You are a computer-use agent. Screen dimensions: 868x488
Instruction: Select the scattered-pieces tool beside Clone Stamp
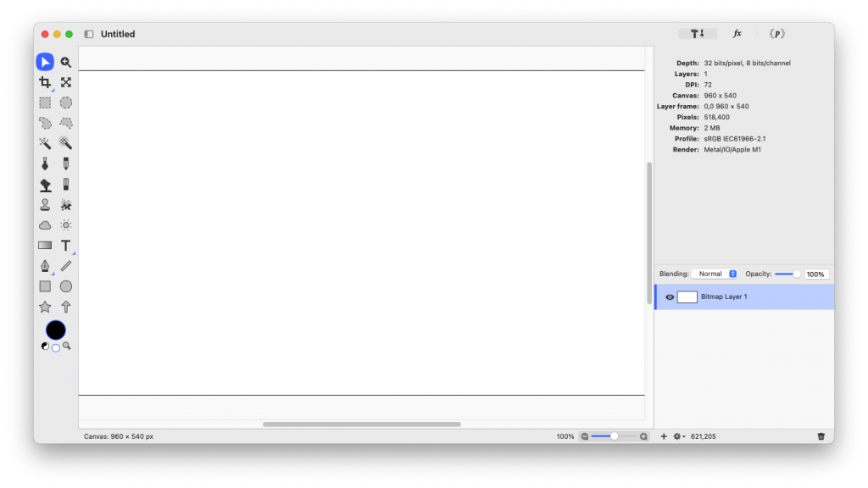(66, 205)
